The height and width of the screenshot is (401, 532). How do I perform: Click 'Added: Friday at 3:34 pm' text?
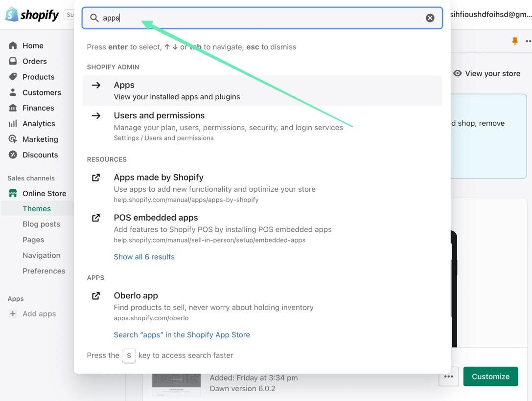click(254, 378)
